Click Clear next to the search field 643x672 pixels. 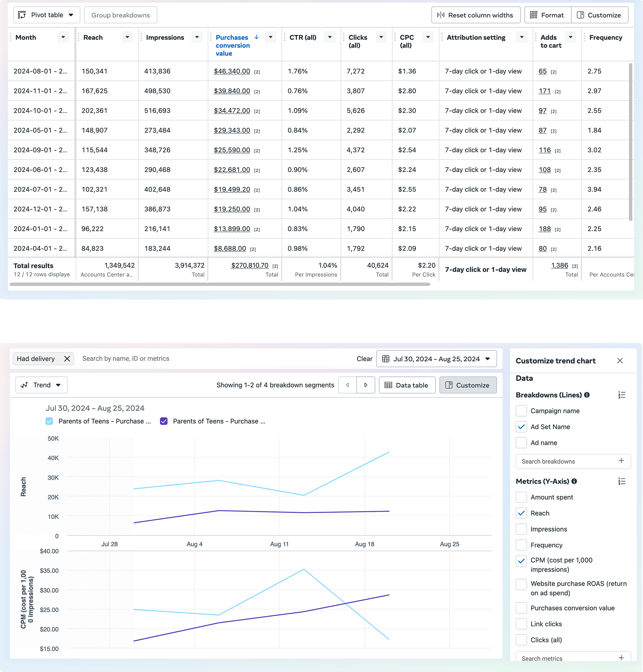[x=364, y=359]
